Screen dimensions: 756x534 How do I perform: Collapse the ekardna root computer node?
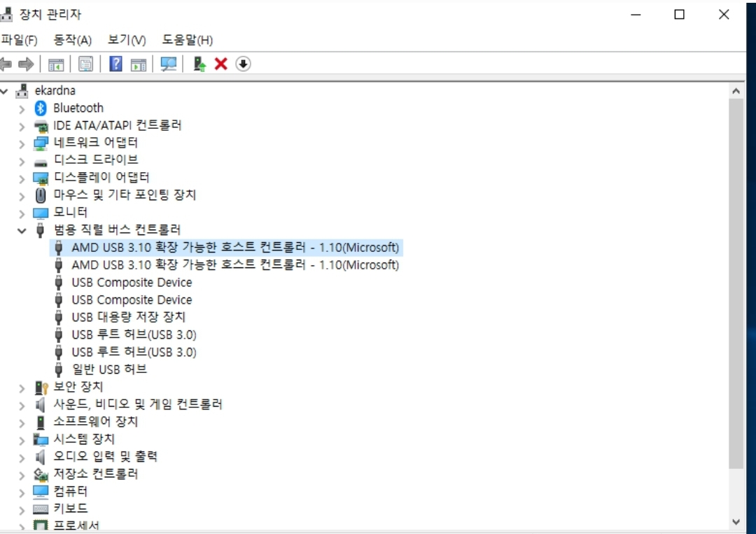[5, 91]
